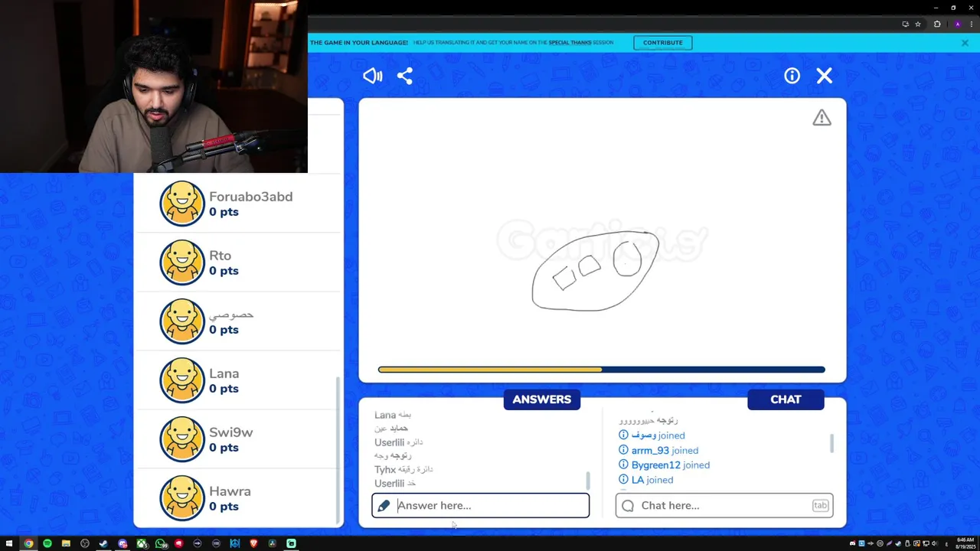Open Discord from the taskbar

(x=122, y=543)
